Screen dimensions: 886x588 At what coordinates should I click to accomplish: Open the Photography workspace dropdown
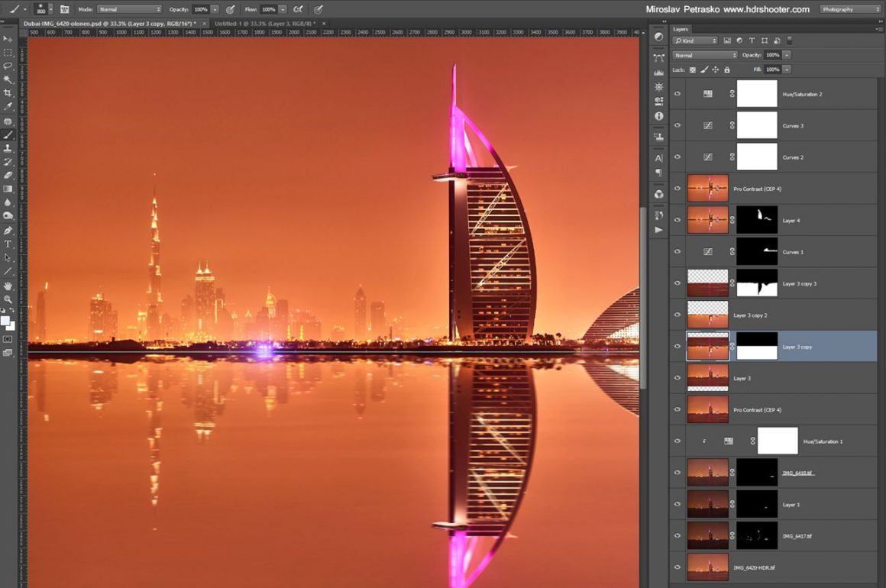[x=850, y=9]
